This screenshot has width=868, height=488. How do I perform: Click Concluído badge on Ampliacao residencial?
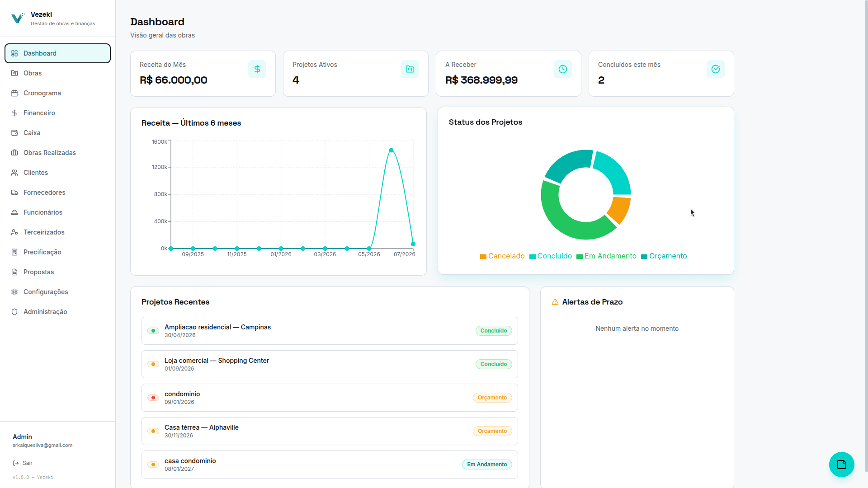[494, 331]
